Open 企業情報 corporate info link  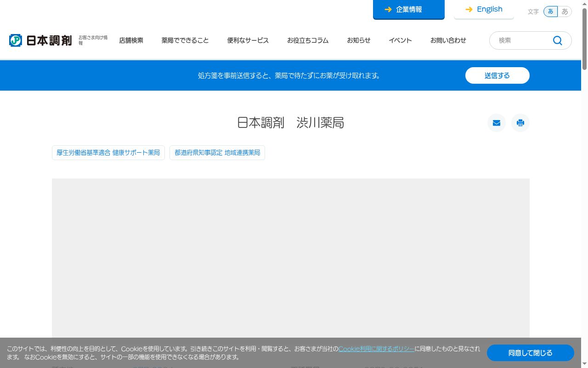(409, 10)
